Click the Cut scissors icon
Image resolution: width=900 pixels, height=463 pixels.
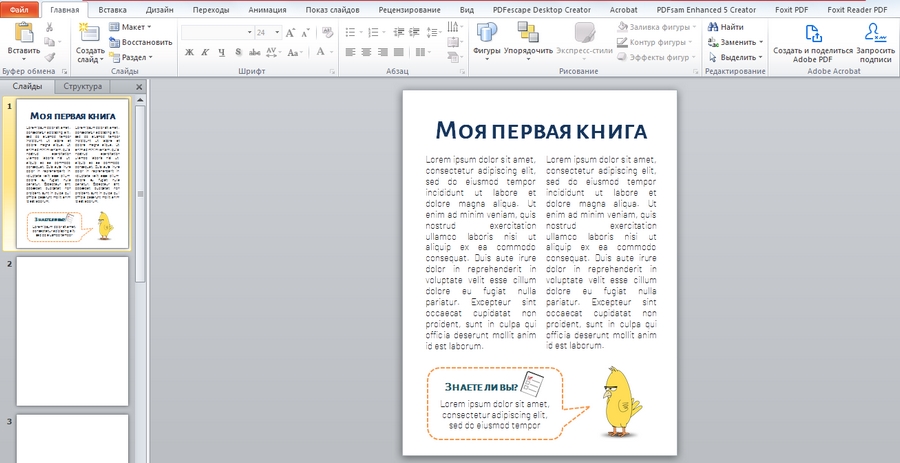click(50, 27)
